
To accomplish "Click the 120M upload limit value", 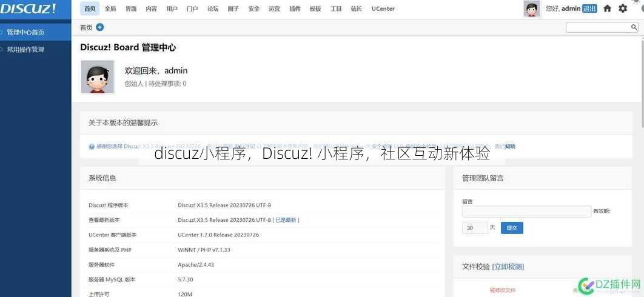I will click(185, 294).
